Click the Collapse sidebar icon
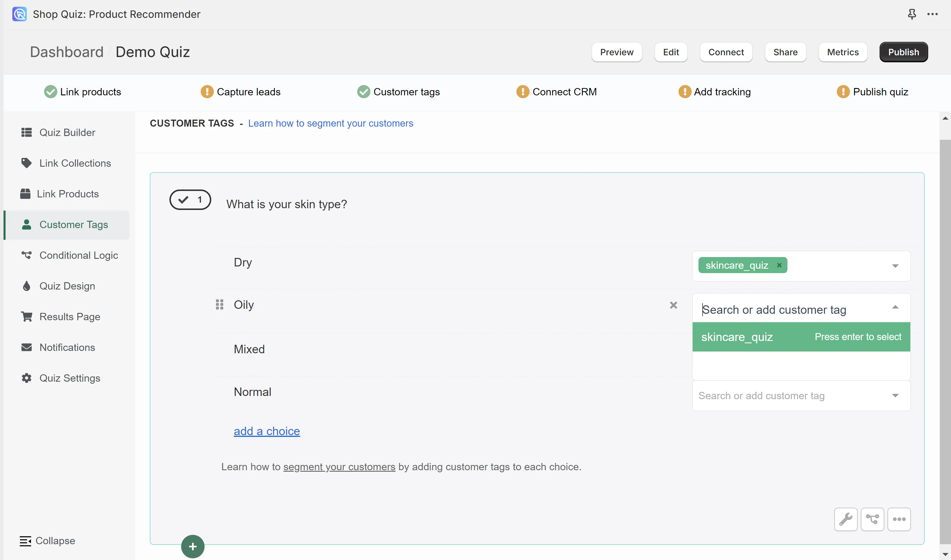This screenshot has height=560, width=951. [x=25, y=541]
